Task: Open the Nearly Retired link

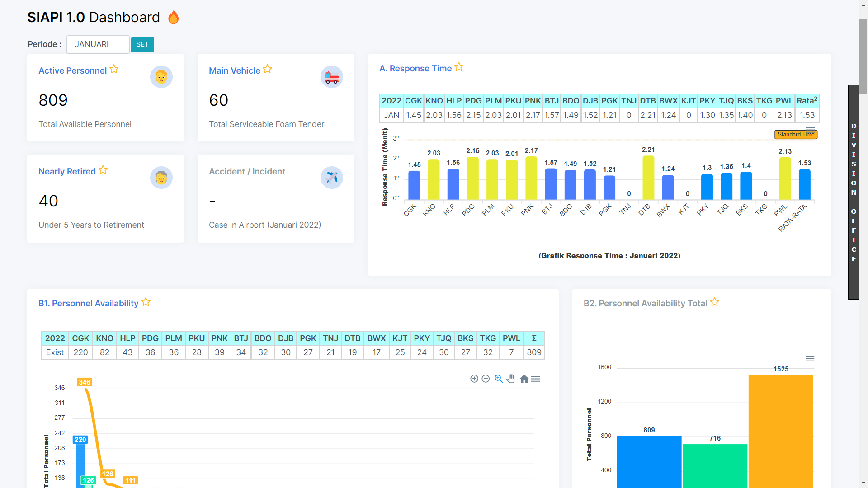Action: click(67, 171)
